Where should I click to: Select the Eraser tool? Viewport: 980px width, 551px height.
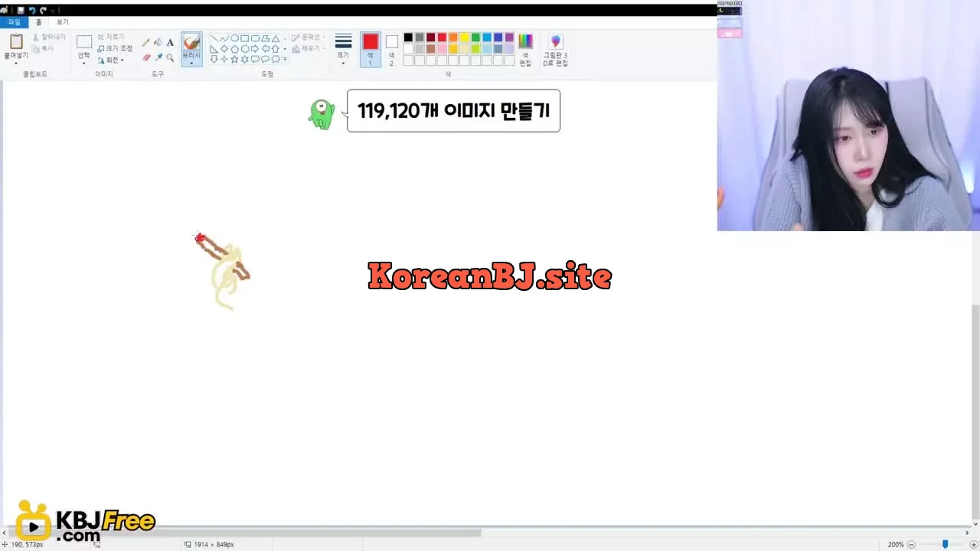[146, 57]
